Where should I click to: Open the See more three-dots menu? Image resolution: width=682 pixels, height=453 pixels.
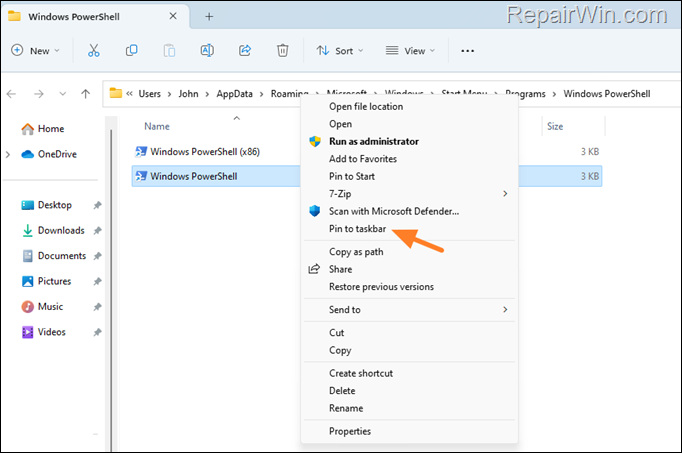point(468,51)
